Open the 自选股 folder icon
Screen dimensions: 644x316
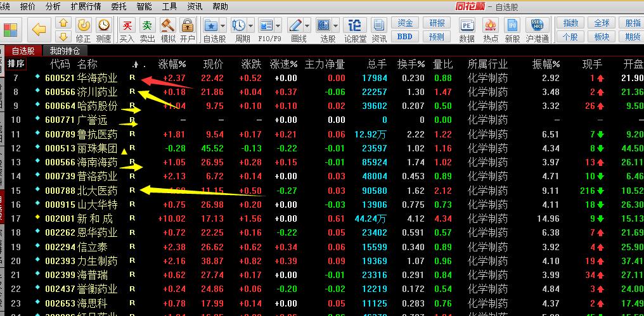point(212,25)
